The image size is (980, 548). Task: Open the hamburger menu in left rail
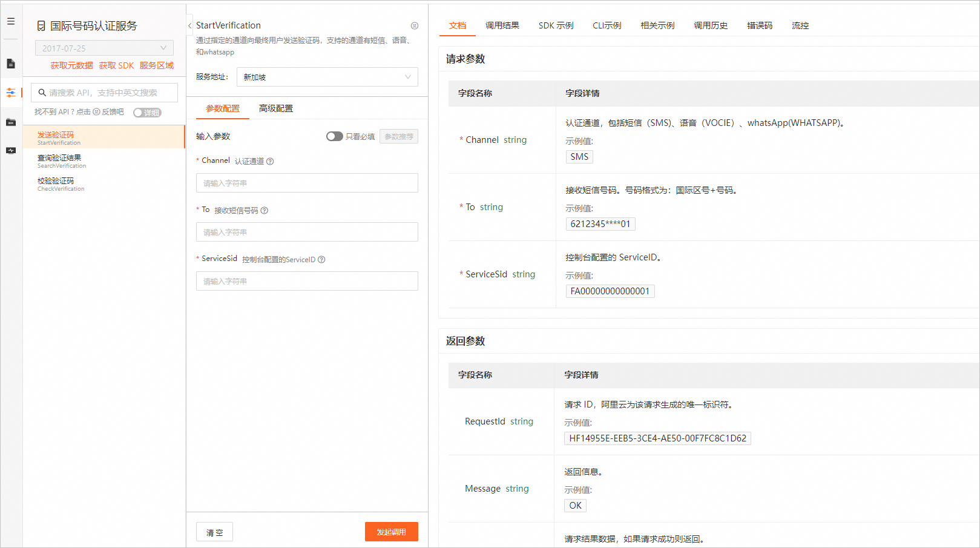(x=11, y=21)
